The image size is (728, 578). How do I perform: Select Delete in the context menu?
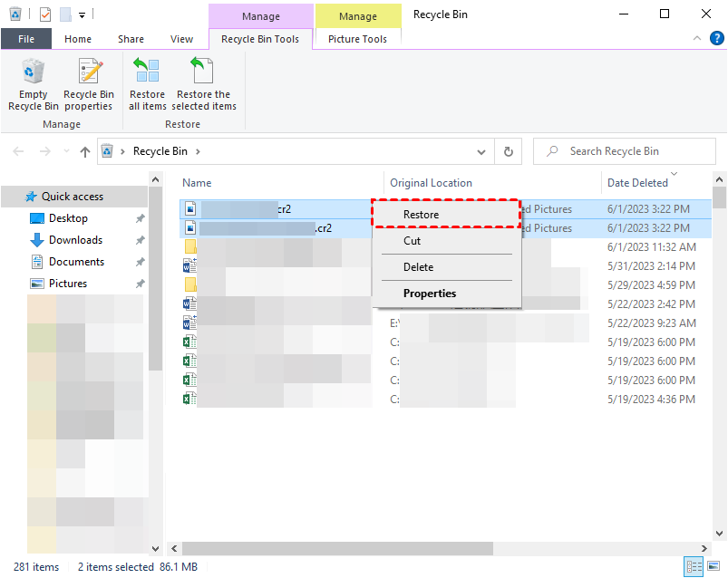pyautogui.click(x=418, y=267)
